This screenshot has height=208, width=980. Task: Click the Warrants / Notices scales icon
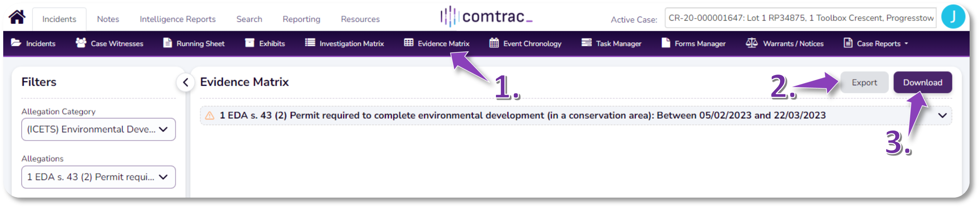pos(751,43)
